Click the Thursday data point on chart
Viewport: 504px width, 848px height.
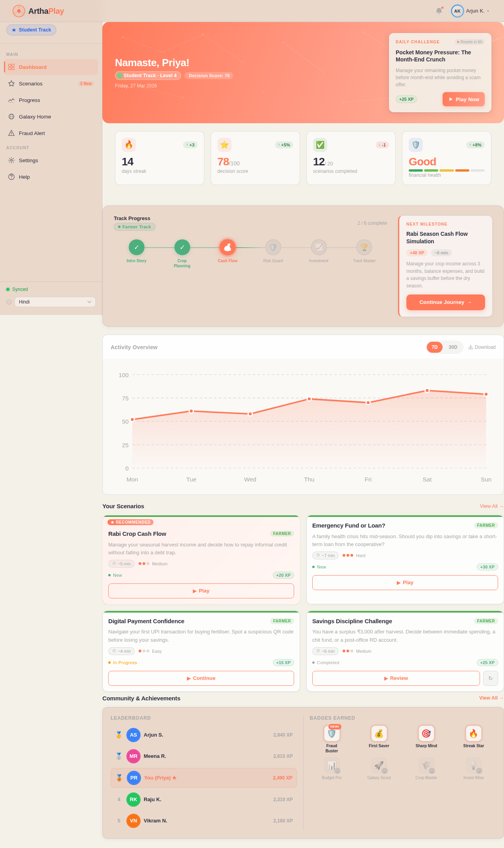click(309, 399)
